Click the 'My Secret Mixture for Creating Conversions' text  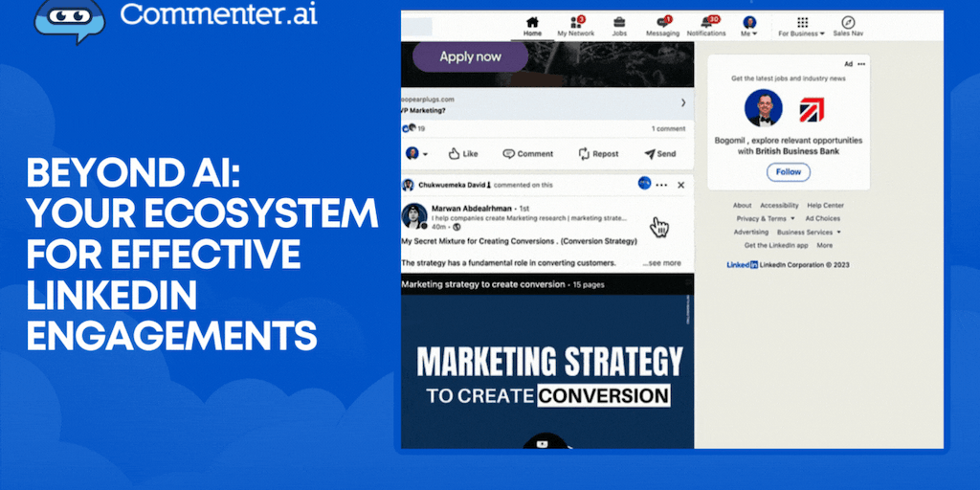pyautogui.click(x=520, y=240)
